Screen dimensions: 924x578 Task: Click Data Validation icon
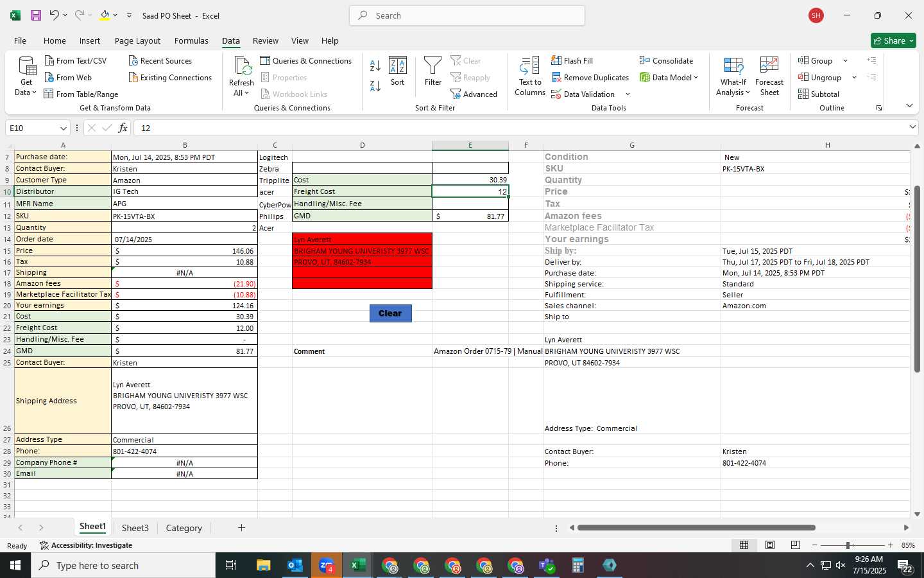556,94
